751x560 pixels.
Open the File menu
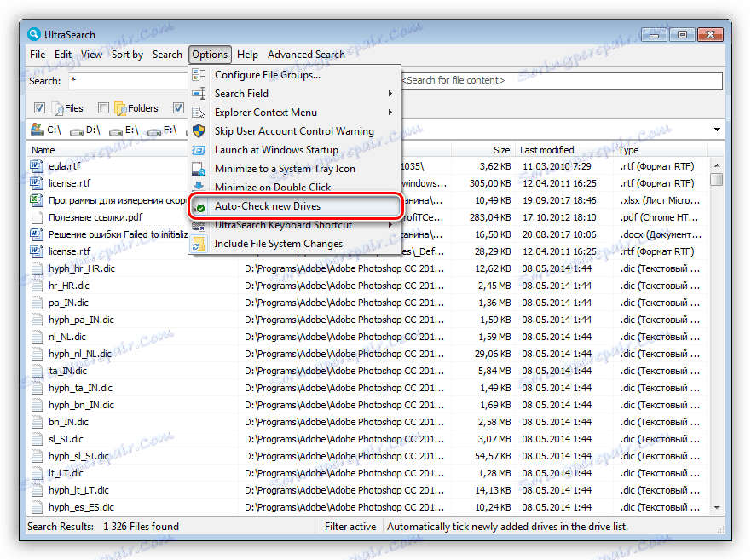coord(38,55)
